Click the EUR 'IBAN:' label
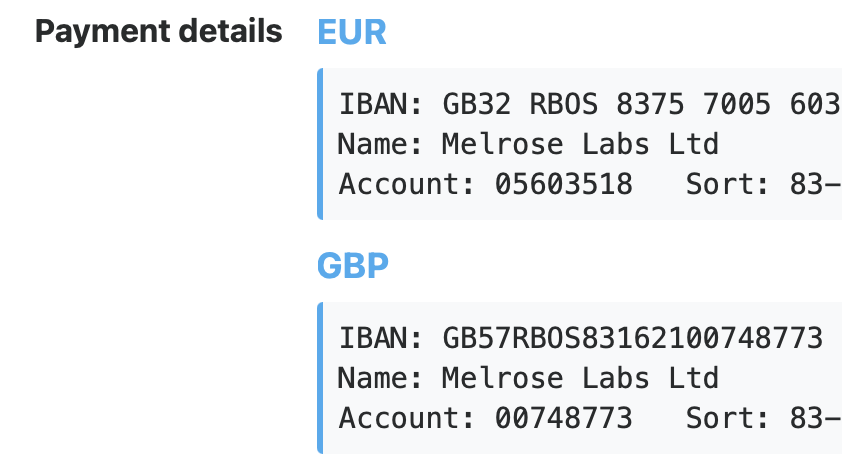Viewport: 842px width, 470px height. point(381,104)
